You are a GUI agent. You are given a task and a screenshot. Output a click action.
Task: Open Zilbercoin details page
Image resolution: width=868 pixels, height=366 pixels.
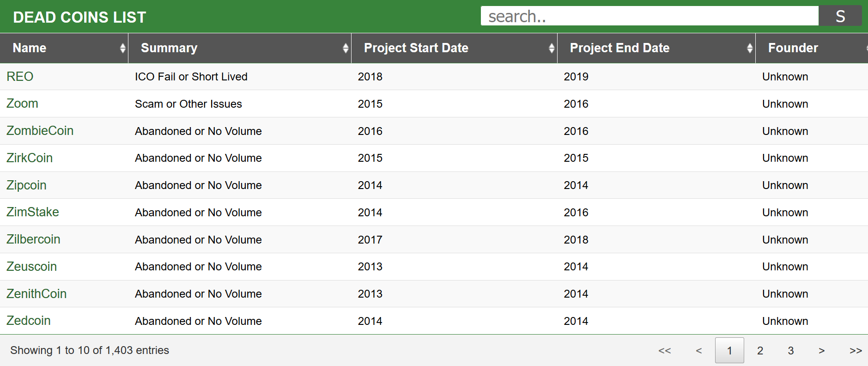pos(33,239)
